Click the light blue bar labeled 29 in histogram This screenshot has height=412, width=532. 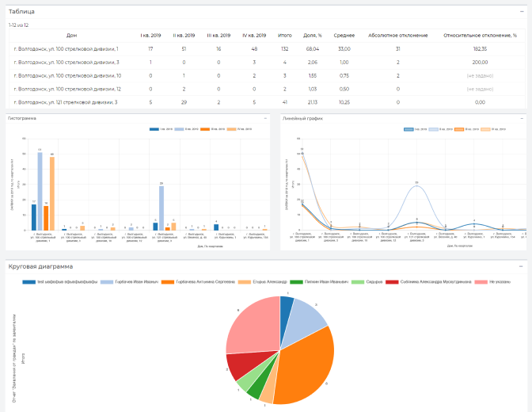tap(161, 208)
